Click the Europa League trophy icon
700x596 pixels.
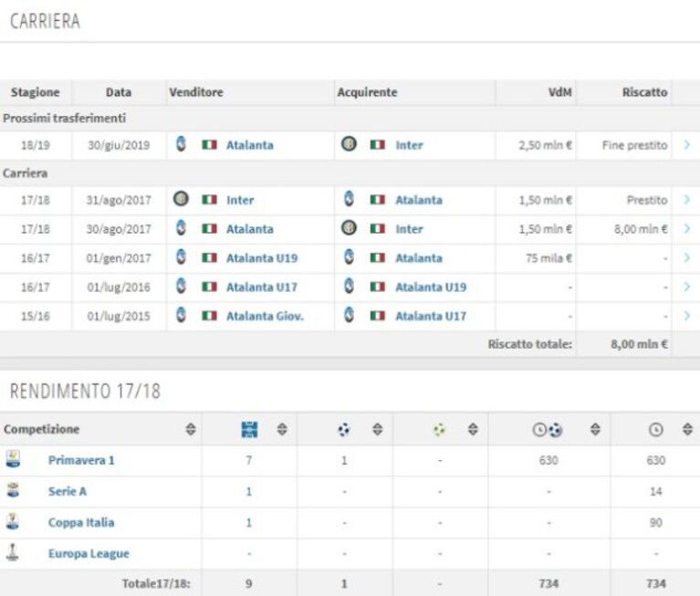pyautogui.click(x=13, y=552)
